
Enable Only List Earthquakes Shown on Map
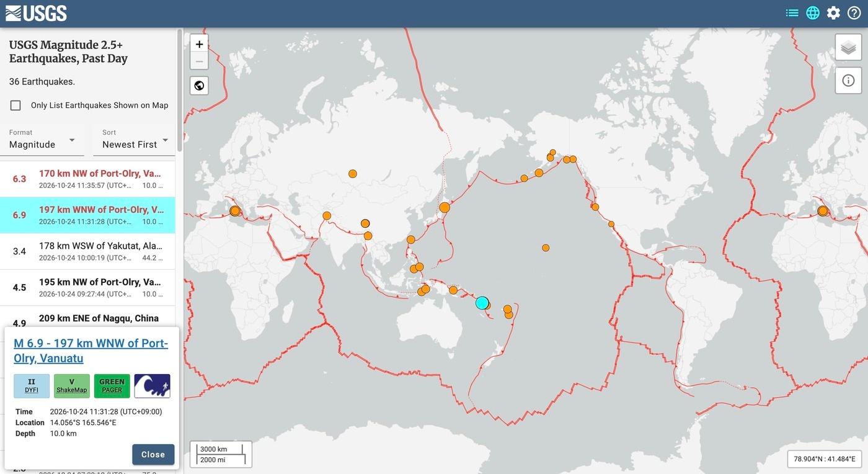pos(15,105)
